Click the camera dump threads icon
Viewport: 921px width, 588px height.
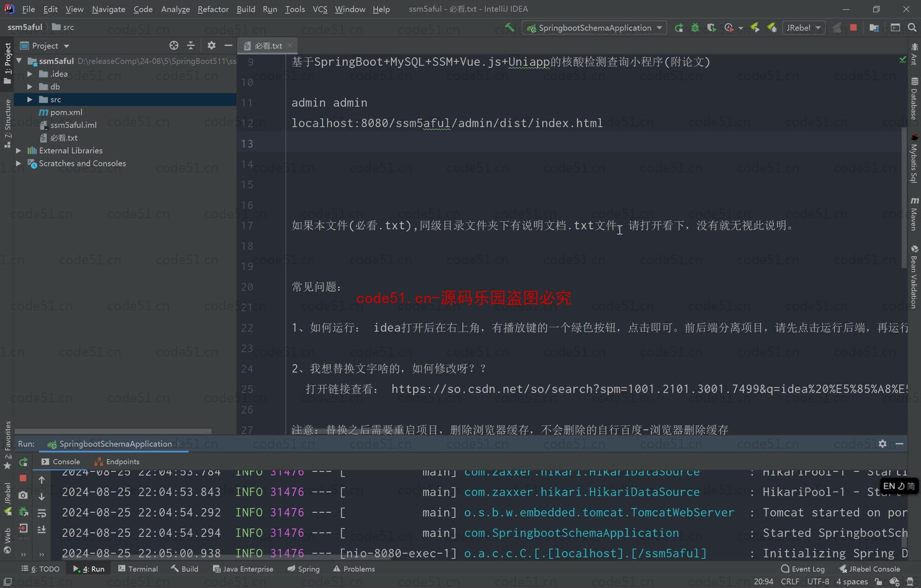(23, 495)
